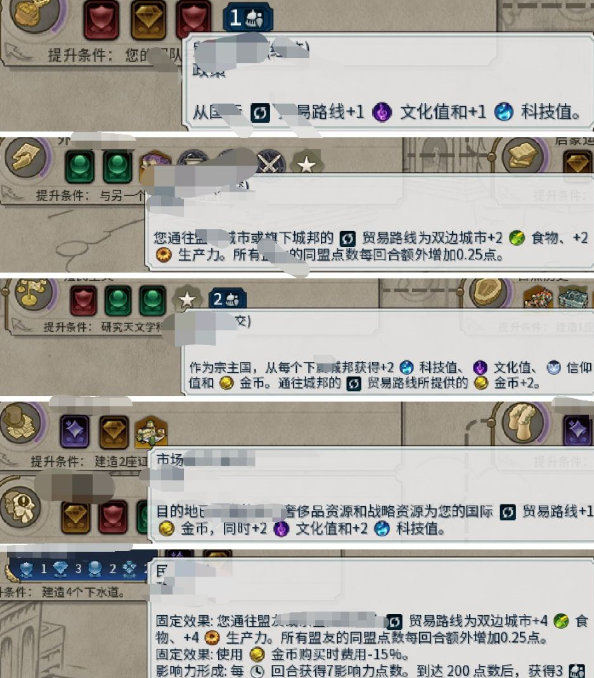Select the head silhouette civic icon
Screen dimensions: 594x678
click(20, 506)
